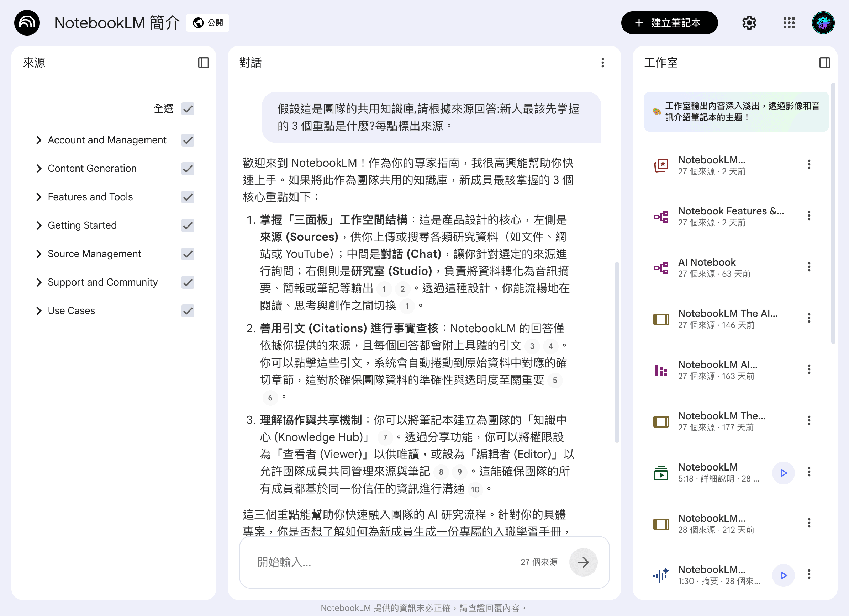
Task: Collapse the Sources panel with its toggle icon
Action: [x=203, y=63]
